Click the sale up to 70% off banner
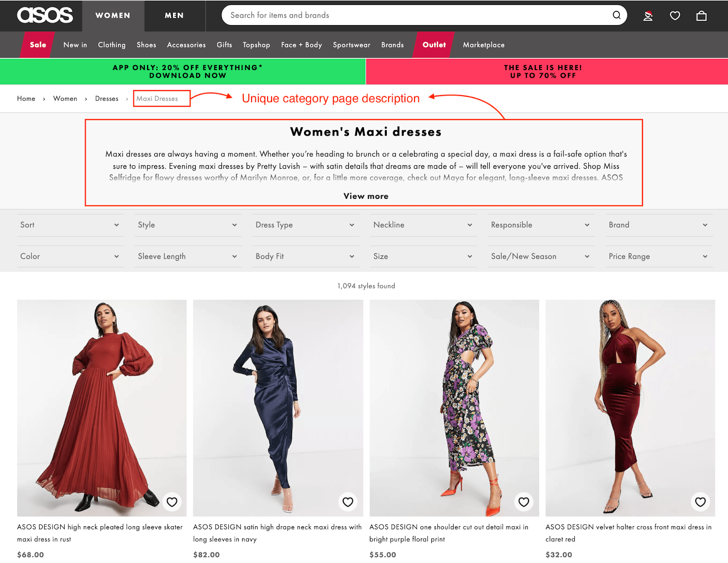The width and height of the screenshot is (728, 563). click(x=547, y=71)
